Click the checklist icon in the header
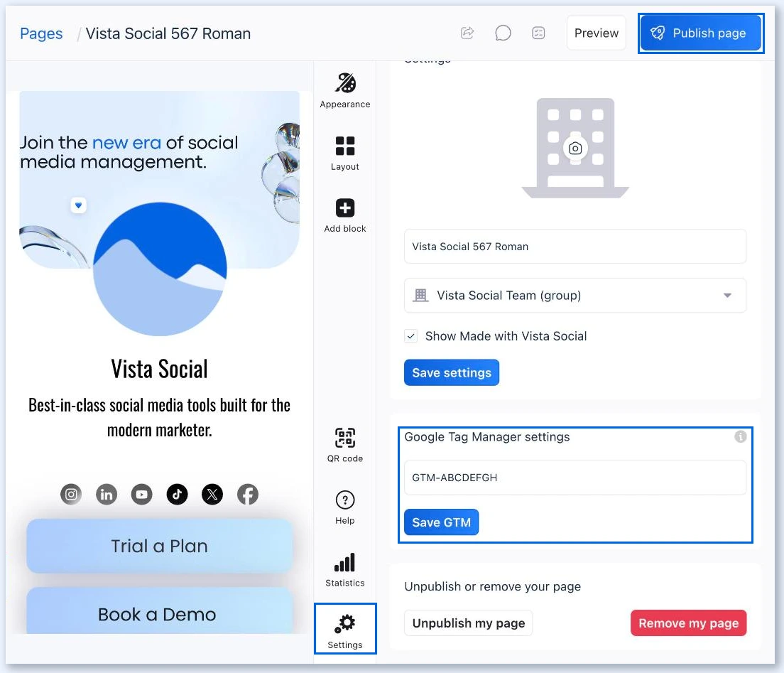The width and height of the screenshot is (784, 673). [538, 33]
